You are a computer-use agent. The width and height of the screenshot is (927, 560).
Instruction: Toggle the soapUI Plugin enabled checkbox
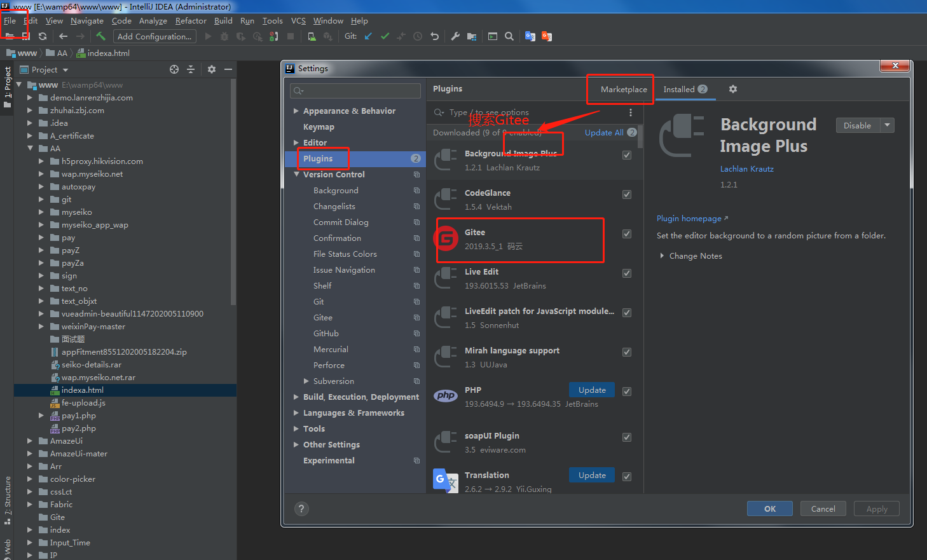coord(627,437)
